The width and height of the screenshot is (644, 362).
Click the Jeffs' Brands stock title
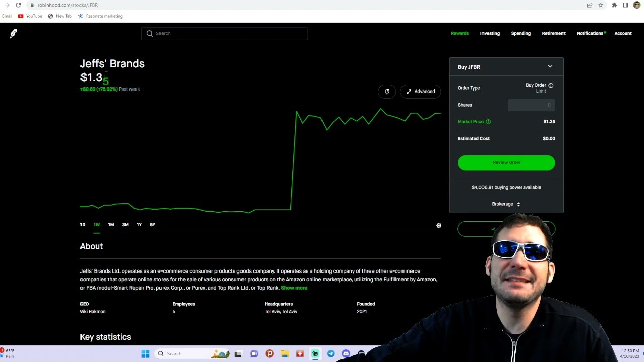coord(112,64)
